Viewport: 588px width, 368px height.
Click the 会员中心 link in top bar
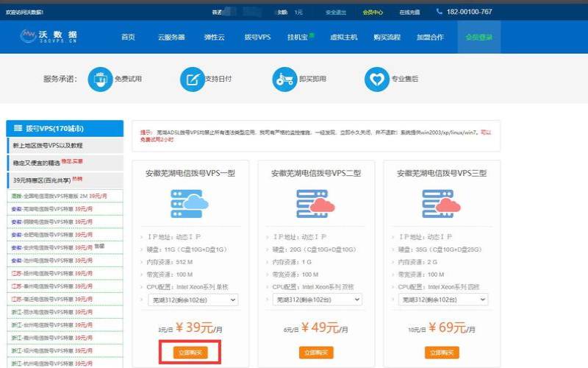(373, 12)
